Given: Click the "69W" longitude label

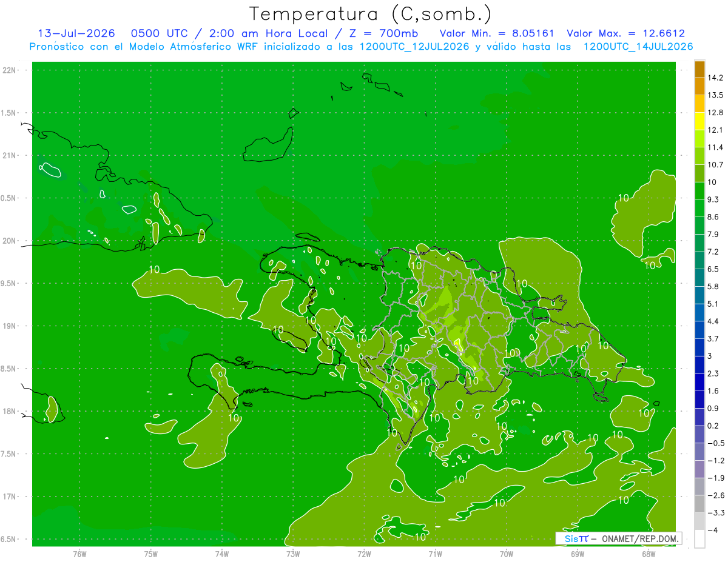Looking at the screenshot, I should coord(578,554).
